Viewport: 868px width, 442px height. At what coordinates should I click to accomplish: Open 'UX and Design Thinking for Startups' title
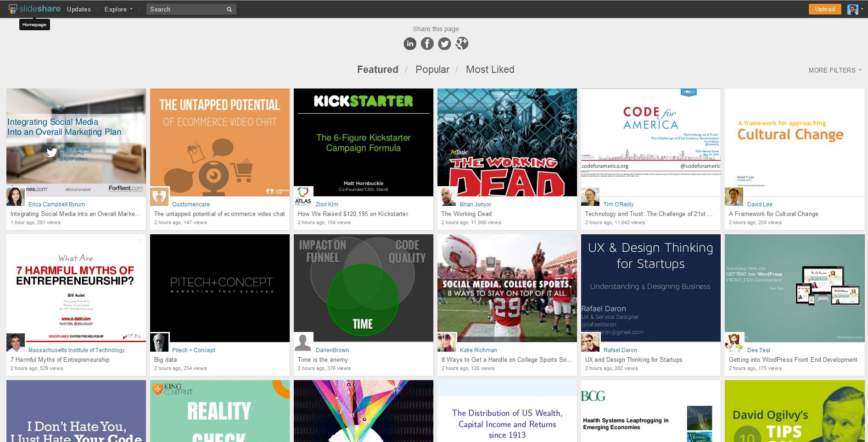[633, 360]
